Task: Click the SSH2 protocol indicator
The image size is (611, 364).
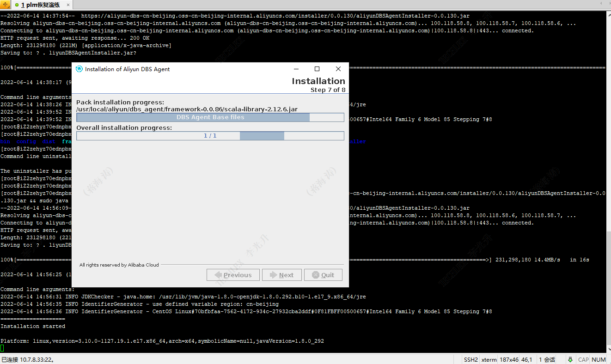Action: [470, 359]
